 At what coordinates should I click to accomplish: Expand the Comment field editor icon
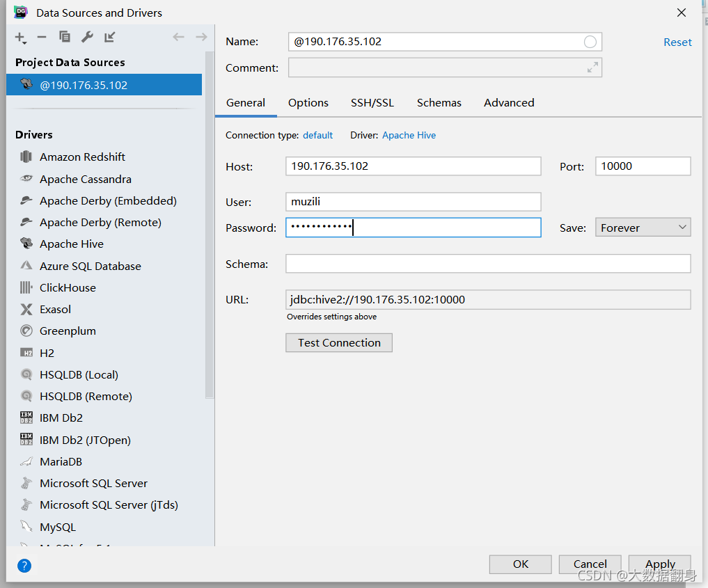pos(592,67)
